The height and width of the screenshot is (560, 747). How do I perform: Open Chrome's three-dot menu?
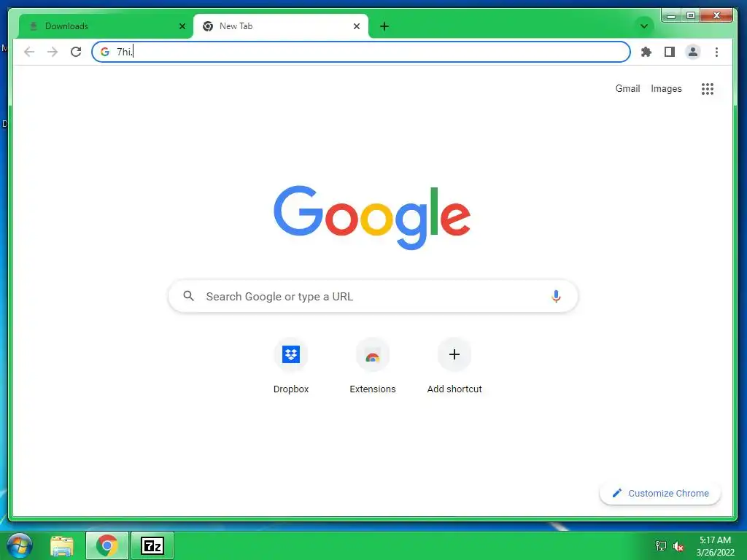[716, 52]
